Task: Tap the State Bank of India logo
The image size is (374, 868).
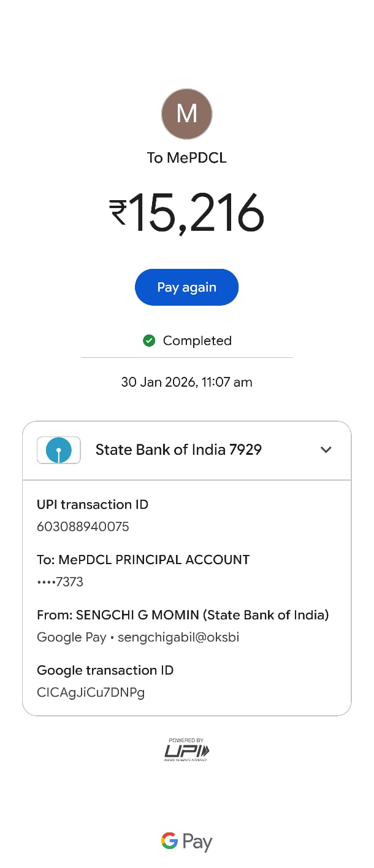Action: tap(59, 450)
